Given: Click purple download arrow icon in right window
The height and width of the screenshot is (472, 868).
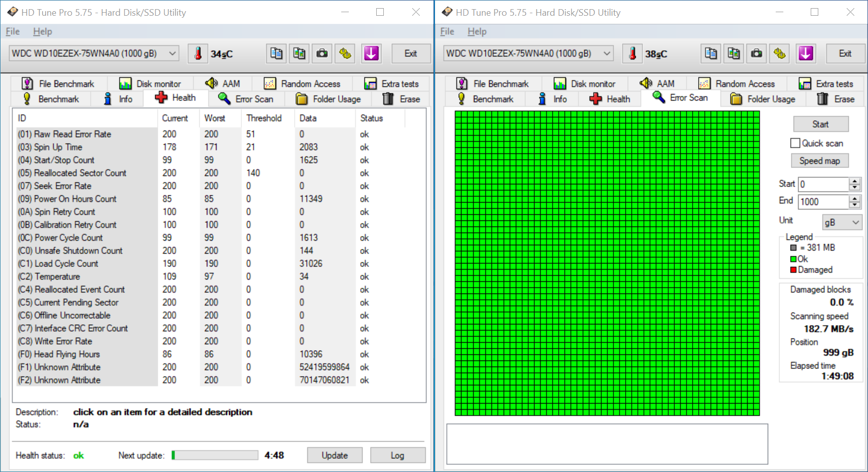Looking at the screenshot, I should coord(806,53).
